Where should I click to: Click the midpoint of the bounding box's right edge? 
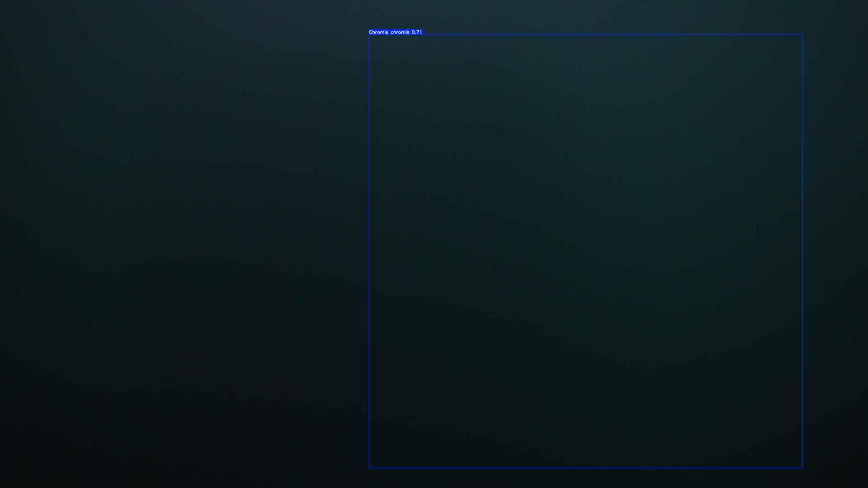click(x=802, y=251)
